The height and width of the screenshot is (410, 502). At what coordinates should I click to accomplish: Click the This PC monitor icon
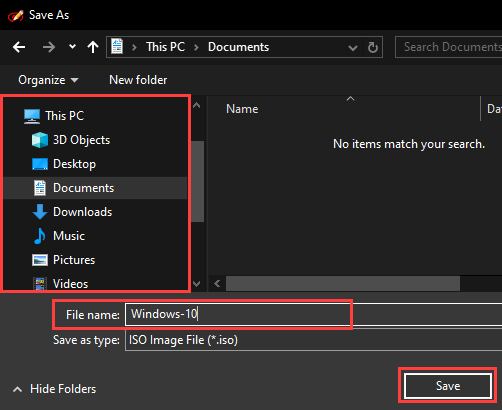(x=32, y=116)
